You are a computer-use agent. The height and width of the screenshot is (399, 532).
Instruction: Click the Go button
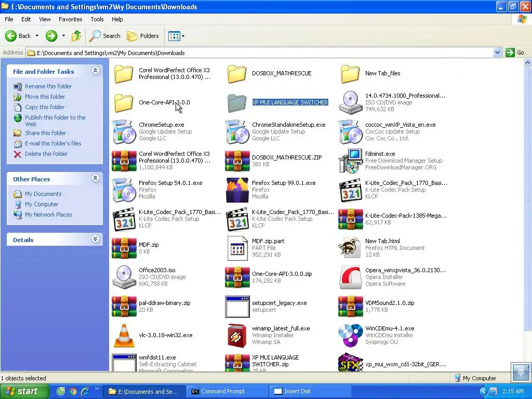pyautogui.click(x=515, y=52)
